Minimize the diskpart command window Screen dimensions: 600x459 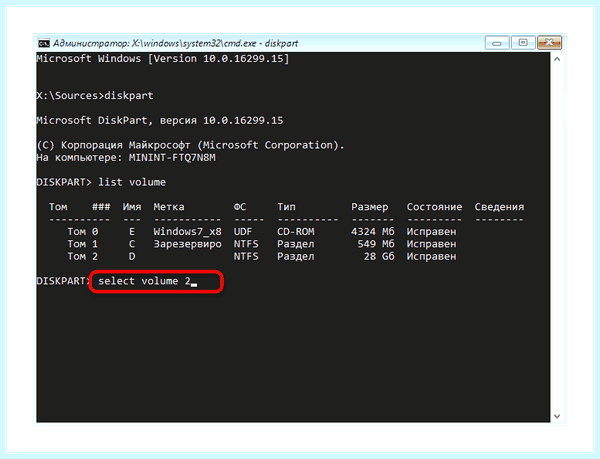[497, 43]
